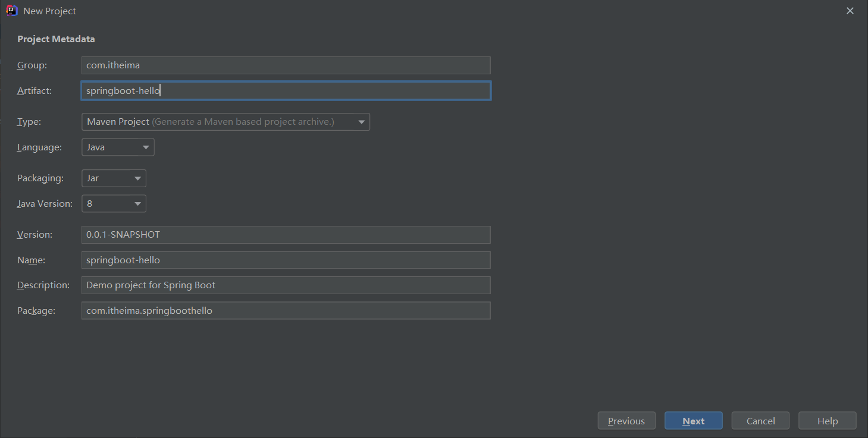Click the Packaging: label
Viewport: 868px width, 438px height.
tap(40, 178)
